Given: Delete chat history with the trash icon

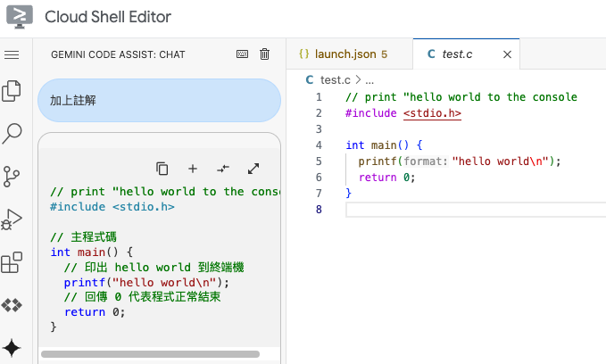Looking at the screenshot, I should [x=264, y=54].
